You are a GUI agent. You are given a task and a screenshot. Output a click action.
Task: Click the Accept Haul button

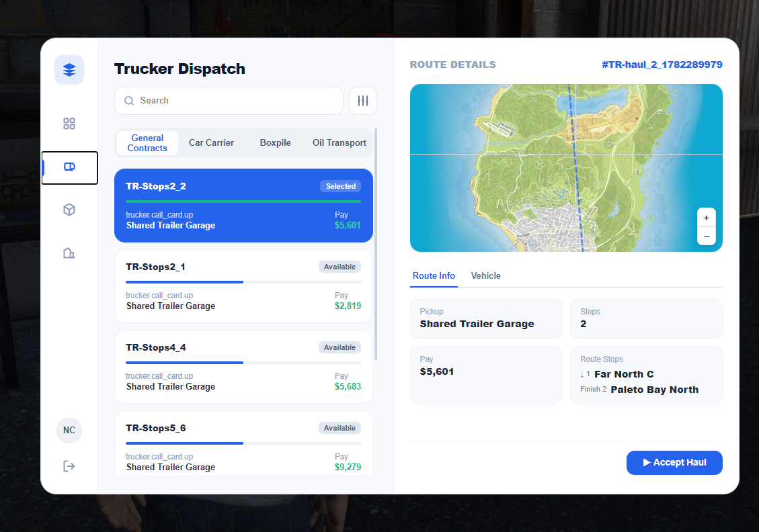pyautogui.click(x=674, y=463)
